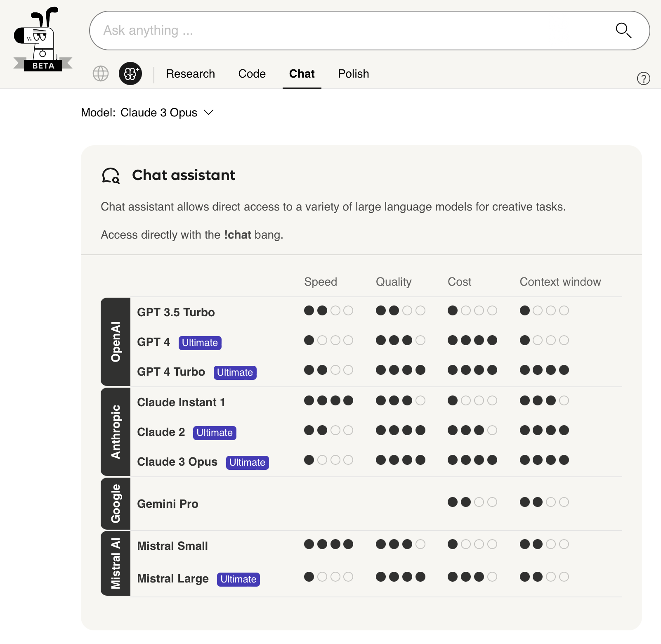Viewport: 661px width, 644px height.
Task: Open the Code tab
Action: pyautogui.click(x=252, y=74)
